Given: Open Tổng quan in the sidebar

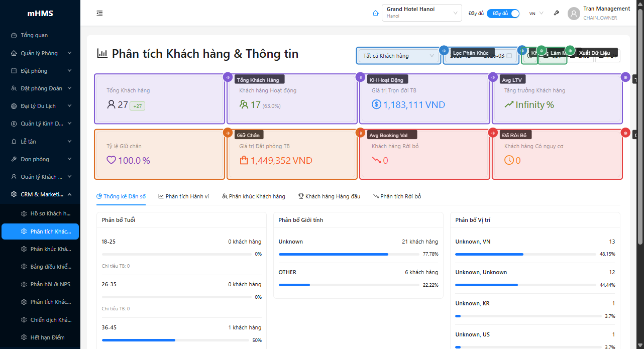Looking at the screenshot, I should point(34,35).
